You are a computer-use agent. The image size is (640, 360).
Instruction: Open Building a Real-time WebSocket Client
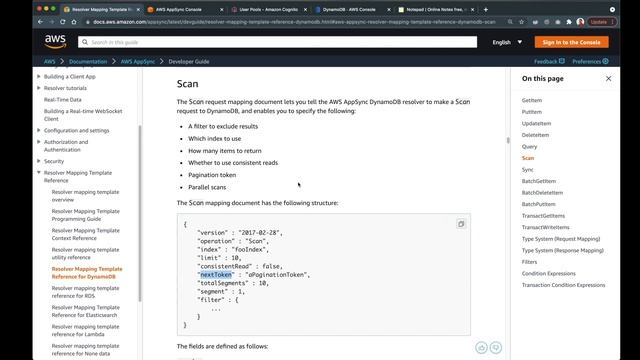point(83,115)
